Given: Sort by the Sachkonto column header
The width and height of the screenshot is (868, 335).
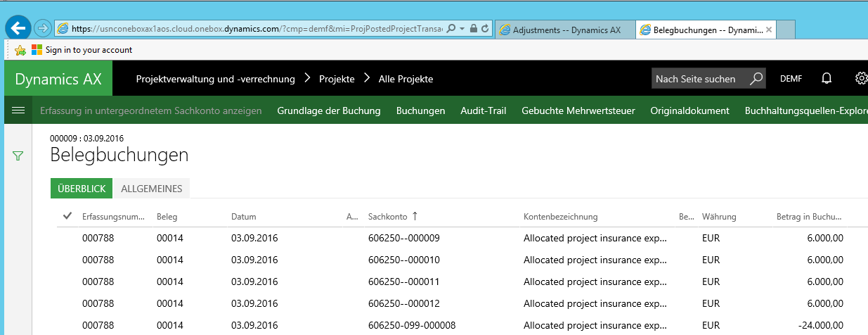Looking at the screenshot, I should [x=387, y=217].
